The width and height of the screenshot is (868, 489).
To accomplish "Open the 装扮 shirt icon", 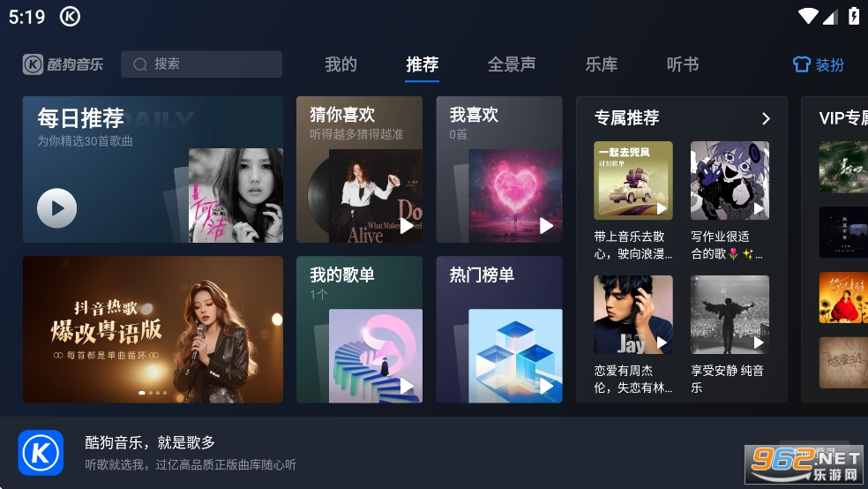I will (x=801, y=64).
